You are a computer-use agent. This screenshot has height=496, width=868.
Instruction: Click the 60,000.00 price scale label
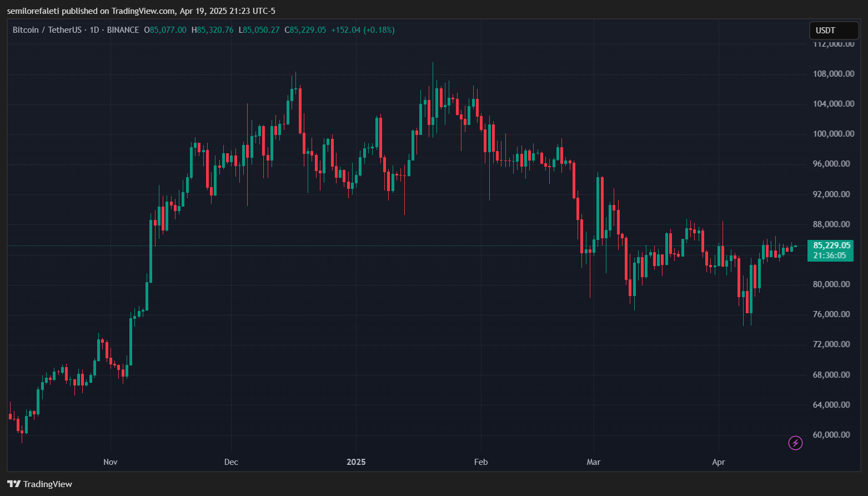tap(831, 435)
